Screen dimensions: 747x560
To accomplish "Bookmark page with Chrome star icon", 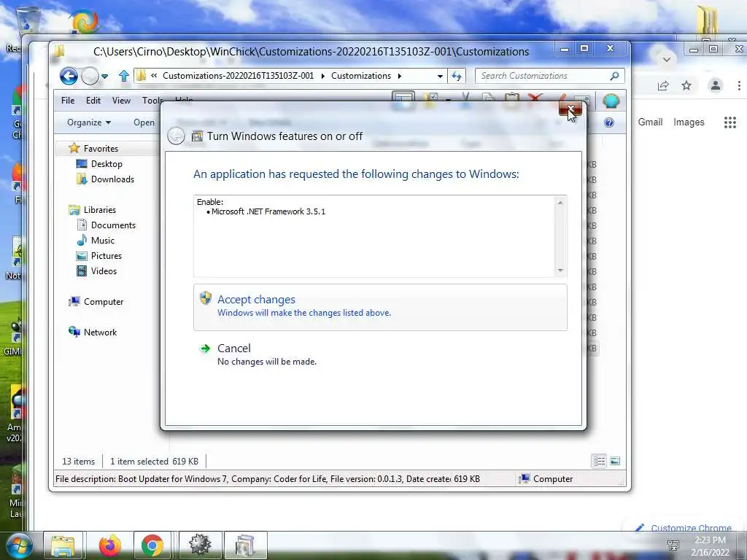I will (686, 86).
